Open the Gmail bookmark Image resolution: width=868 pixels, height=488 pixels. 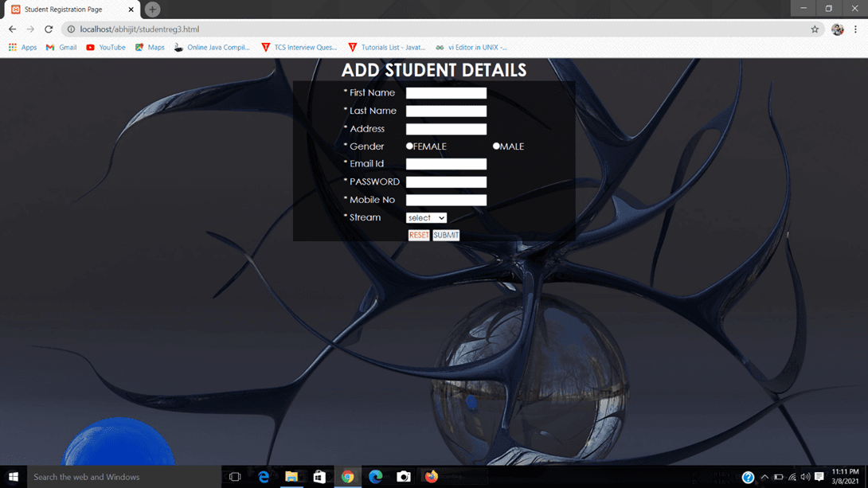61,48
